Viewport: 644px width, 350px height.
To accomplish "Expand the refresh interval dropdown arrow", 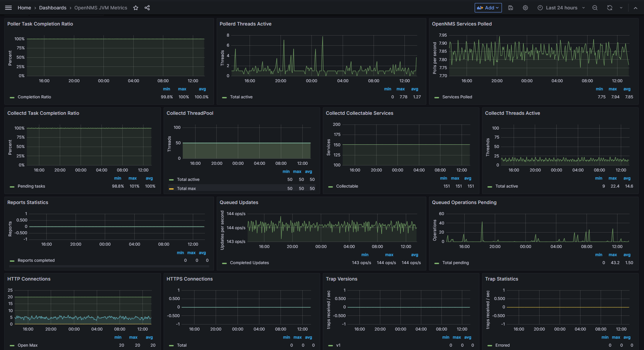I will click(x=621, y=8).
